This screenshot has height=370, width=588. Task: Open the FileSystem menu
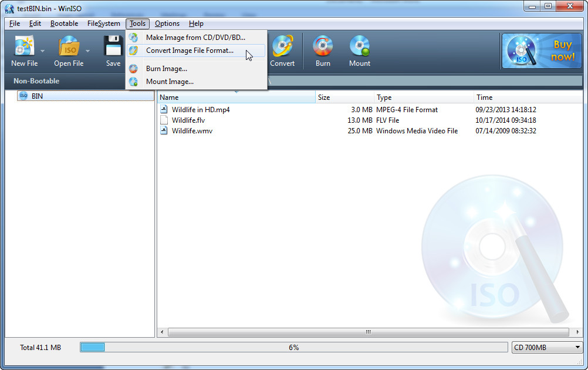(103, 23)
